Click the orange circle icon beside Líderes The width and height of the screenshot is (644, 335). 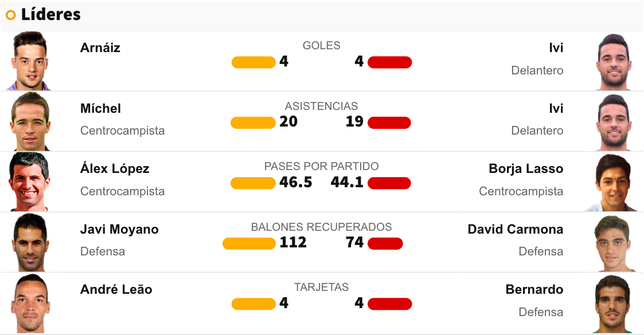[10, 15]
